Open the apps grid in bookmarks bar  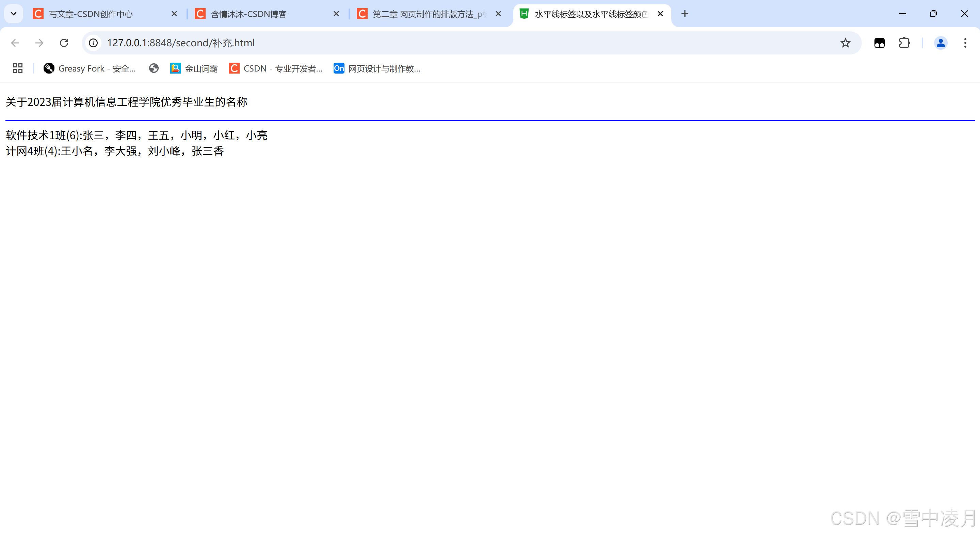click(17, 68)
